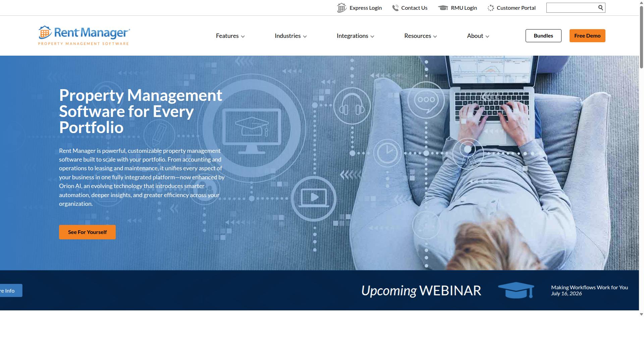Click the See For Yourself button
Image resolution: width=644 pixels, height=362 pixels.
coord(87,232)
